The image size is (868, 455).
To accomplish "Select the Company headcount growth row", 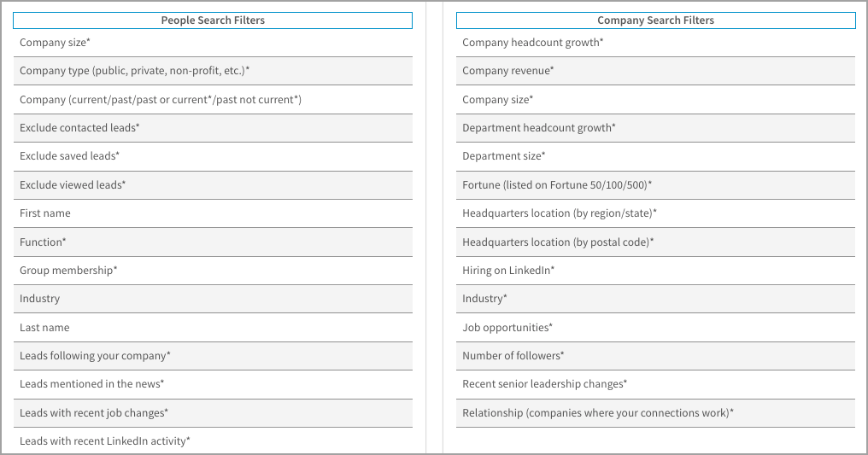I will tap(532, 43).
